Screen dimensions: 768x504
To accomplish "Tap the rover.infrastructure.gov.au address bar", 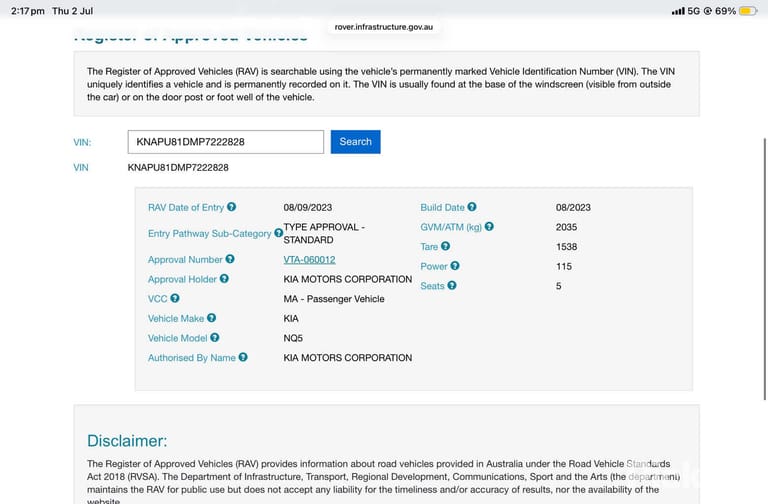I will click(x=384, y=27).
